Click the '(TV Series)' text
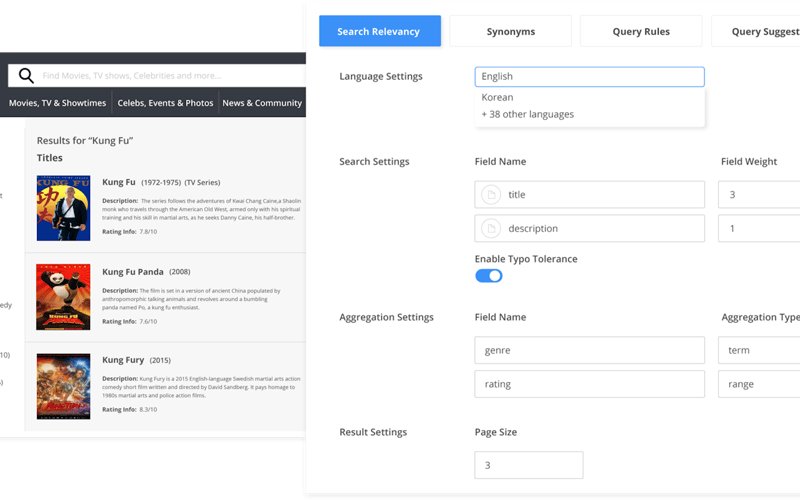Screen dimensions: 800x500 click(203, 183)
